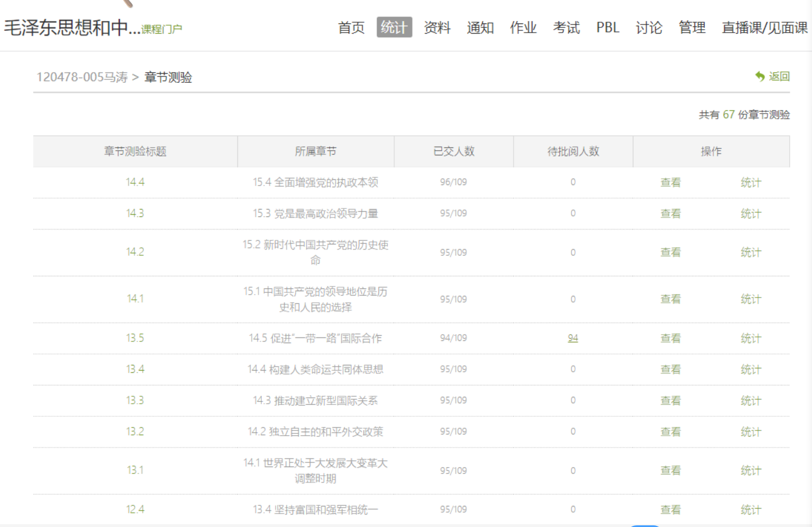The height and width of the screenshot is (527, 812).
Task: Open quiz title 14.2 link
Action: point(135,252)
